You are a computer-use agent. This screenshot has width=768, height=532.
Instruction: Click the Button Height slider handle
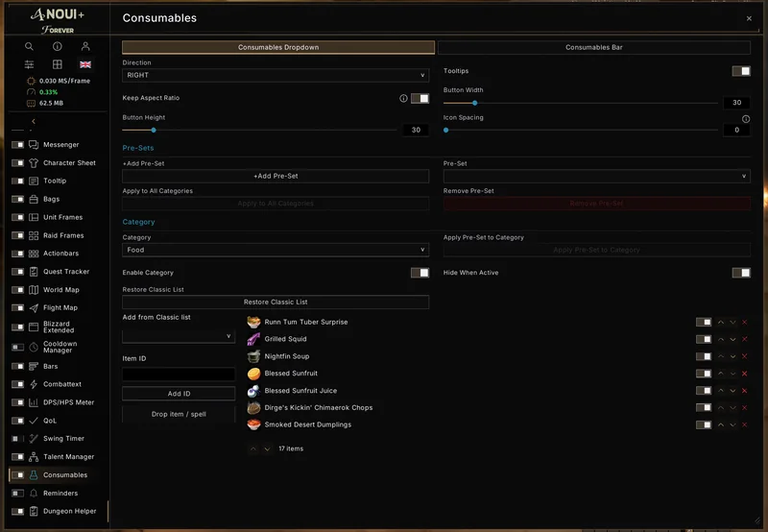point(154,130)
